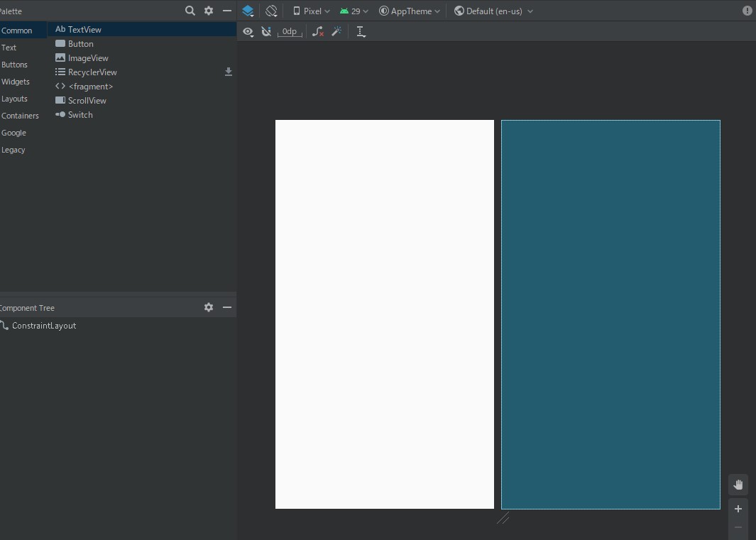Click Clear All Constraints icon
Screen dimensions: 756x540
(x=317, y=31)
